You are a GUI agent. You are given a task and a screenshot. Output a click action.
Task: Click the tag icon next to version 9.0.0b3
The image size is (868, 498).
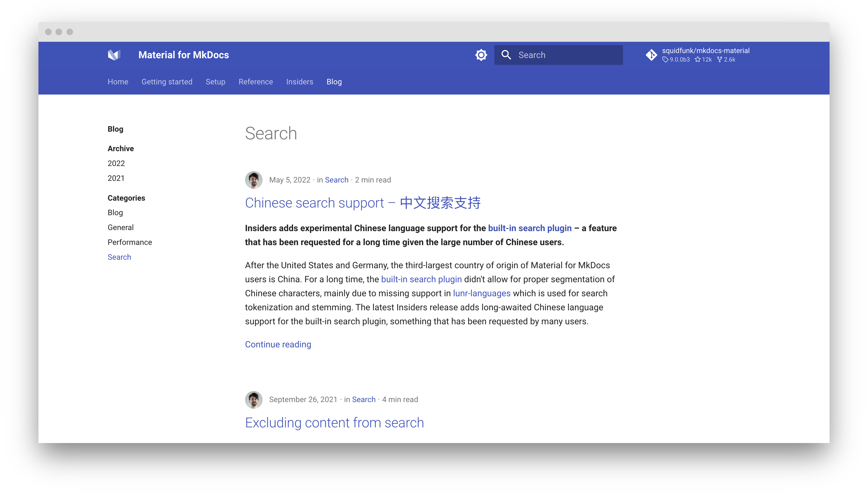click(665, 60)
